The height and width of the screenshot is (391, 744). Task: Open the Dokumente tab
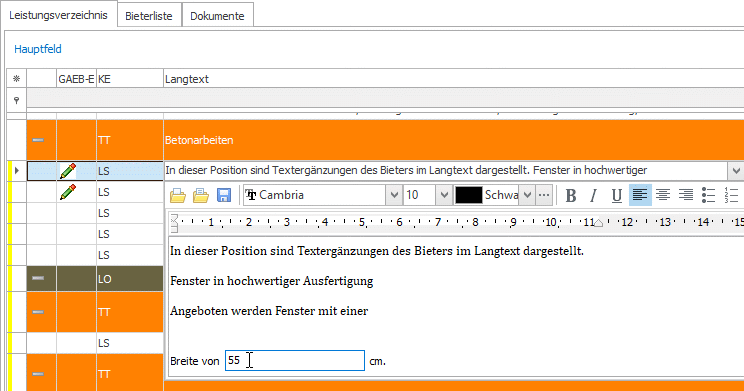click(x=217, y=16)
